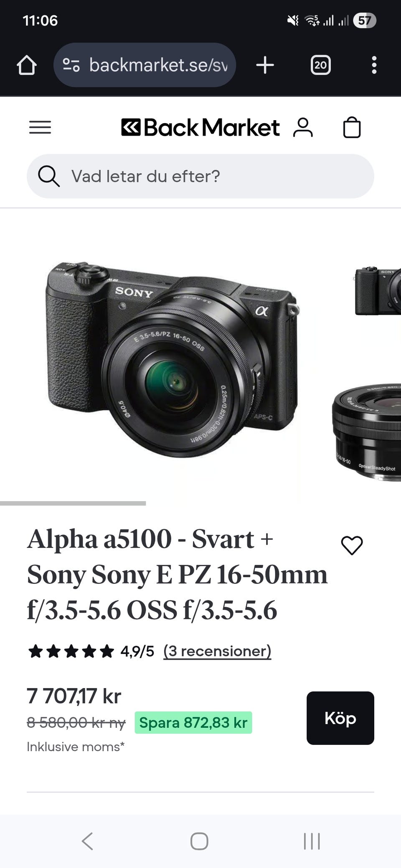401x868 pixels.
Task: Focus the 'Vad letar du efter?' search field
Action: point(200,176)
